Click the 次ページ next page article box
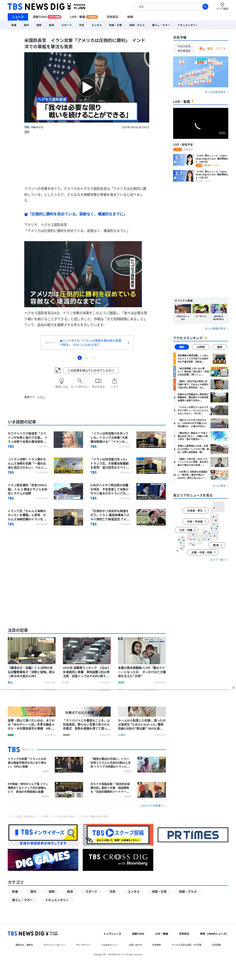This screenshot has width=236, height=980. [87, 342]
